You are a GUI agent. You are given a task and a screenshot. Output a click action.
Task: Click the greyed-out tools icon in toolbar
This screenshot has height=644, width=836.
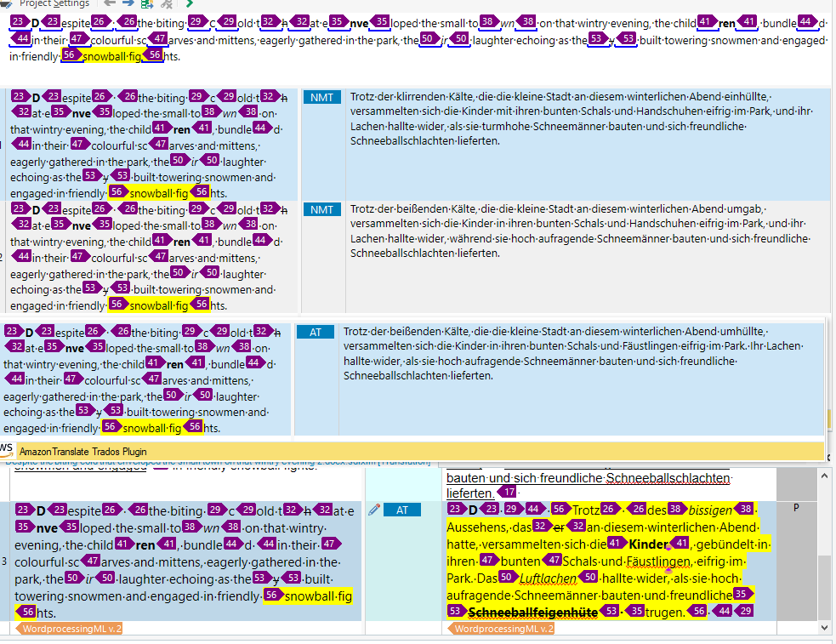[167, 3]
